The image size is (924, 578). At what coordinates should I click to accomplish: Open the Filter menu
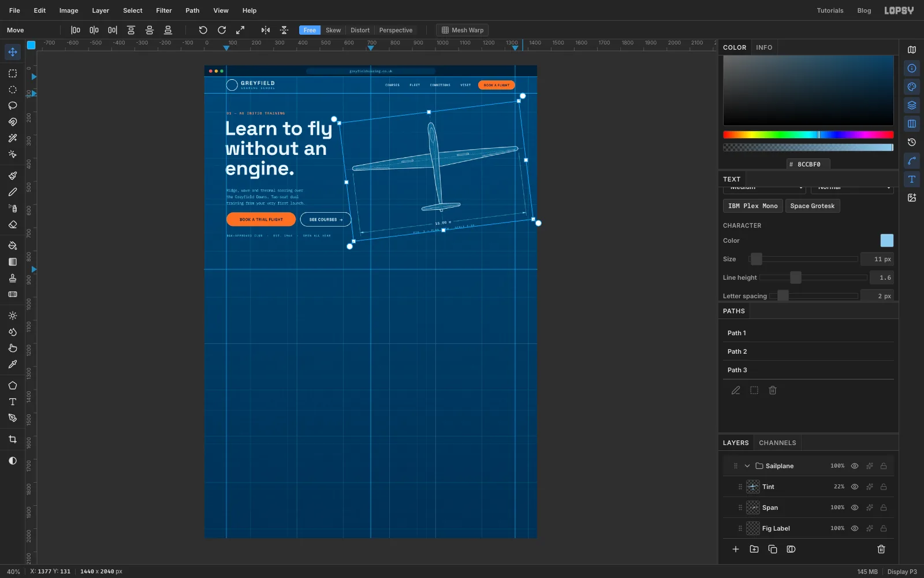(x=164, y=10)
